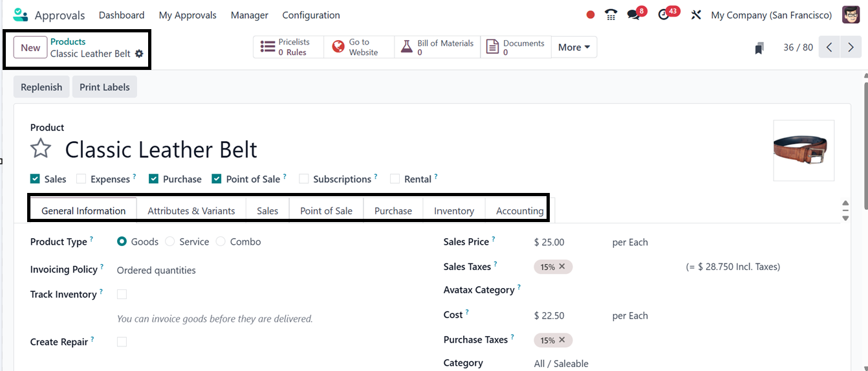Open the My Company switcher
The height and width of the screenshot is (371, 868).
(x=771, y=15)
